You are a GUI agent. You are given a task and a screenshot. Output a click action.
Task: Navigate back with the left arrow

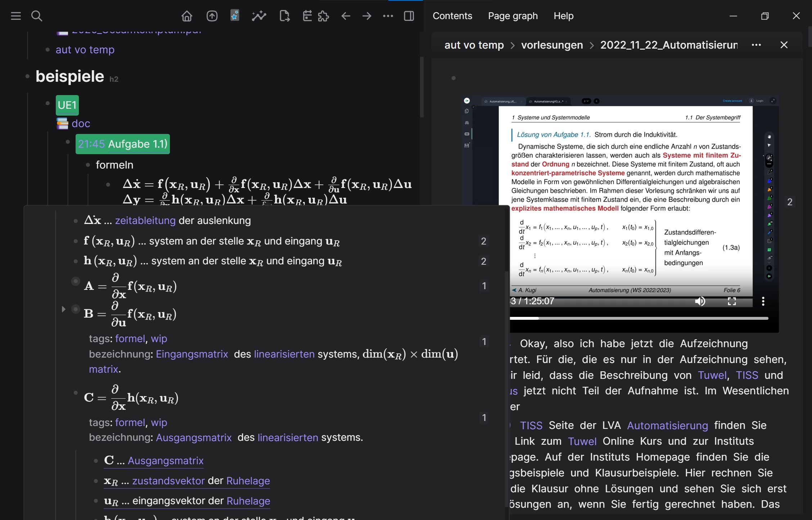[x=346, y=16]
